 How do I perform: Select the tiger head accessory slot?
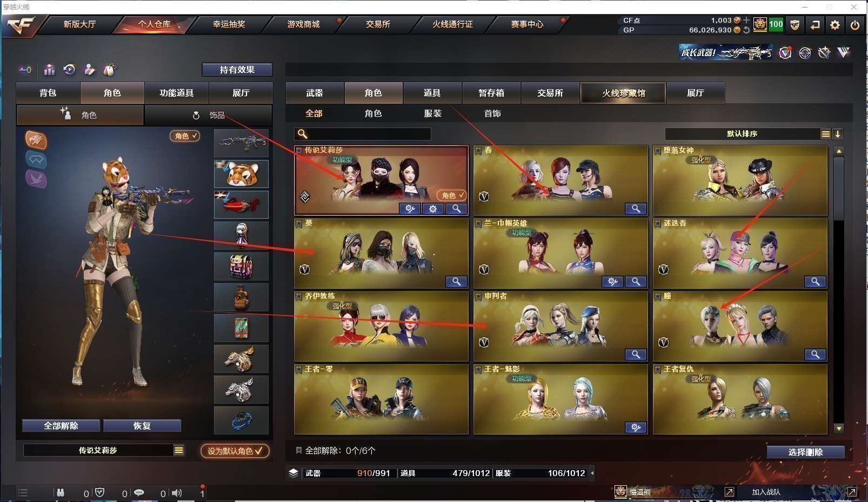click(241, 173)
